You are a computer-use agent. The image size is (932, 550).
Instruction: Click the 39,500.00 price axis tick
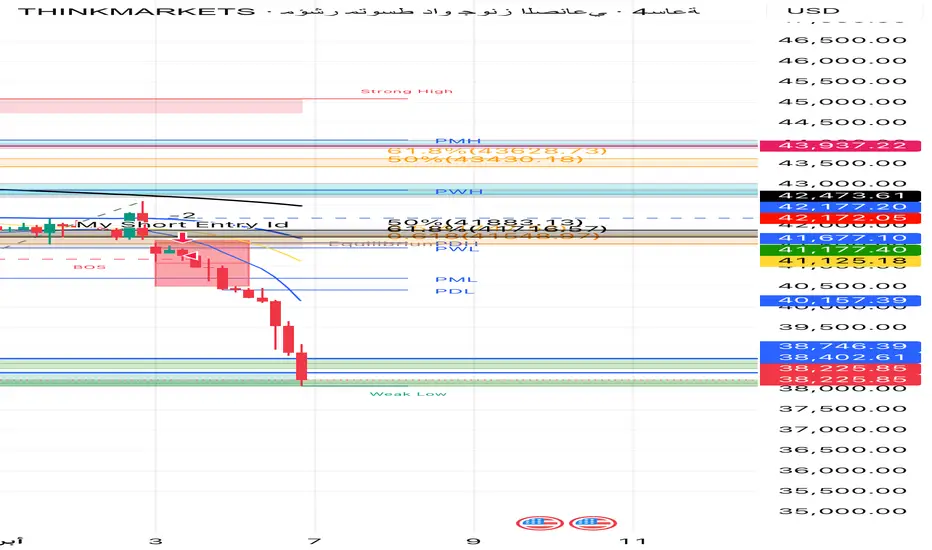(842, 327)
